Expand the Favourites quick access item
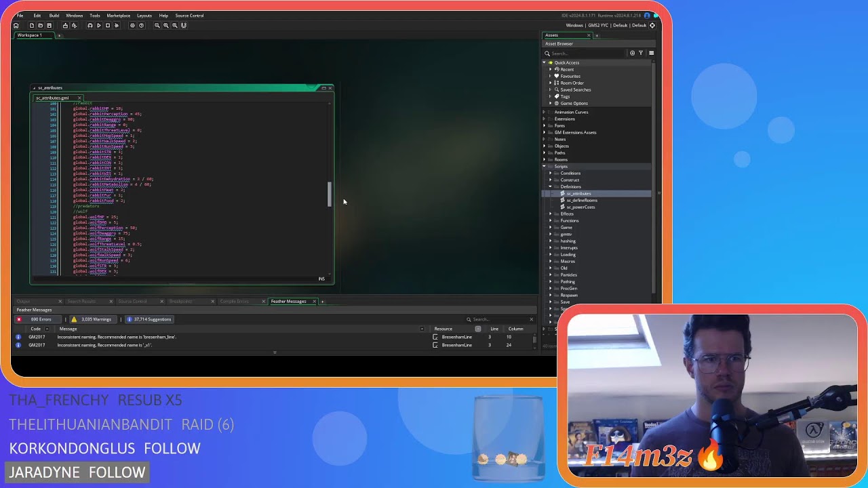Viewport: 868px width, 488px height. click(550, 76)
